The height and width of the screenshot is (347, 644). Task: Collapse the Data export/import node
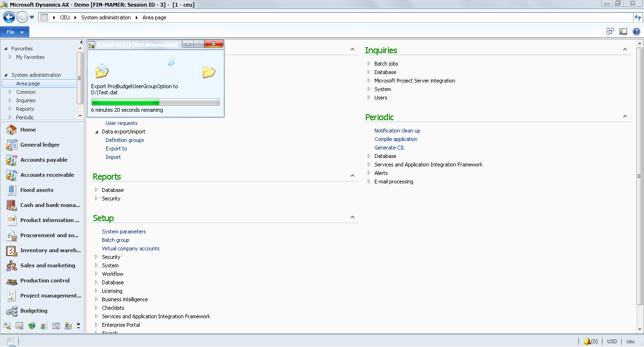[x=97, y=132]
